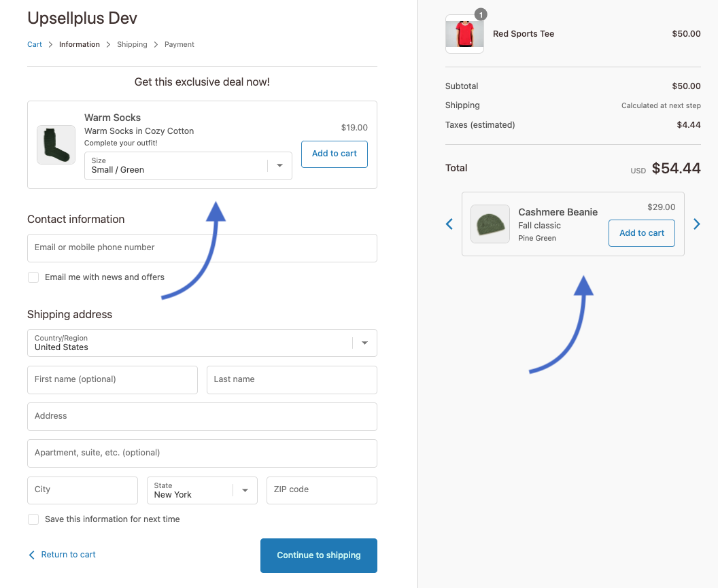718x588 pixels.
Task: Click the ZIP code input field
Action: pyautogui.click(x=322, y=490)
